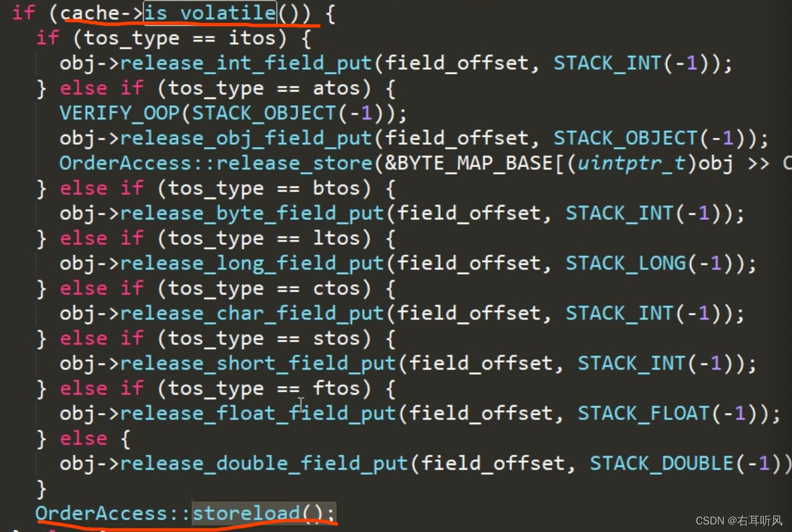Image resolution: width=792 pixels, height=532 pixels.
Task: Select the itos identifier
Action: click(x=252, y=38)
